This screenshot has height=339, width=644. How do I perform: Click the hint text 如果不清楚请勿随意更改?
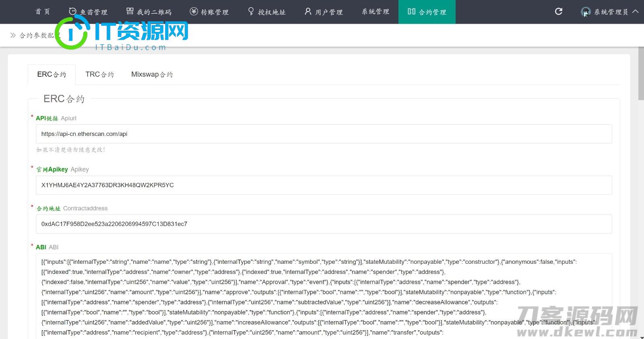pyautogui.click(x=71, y=150)
